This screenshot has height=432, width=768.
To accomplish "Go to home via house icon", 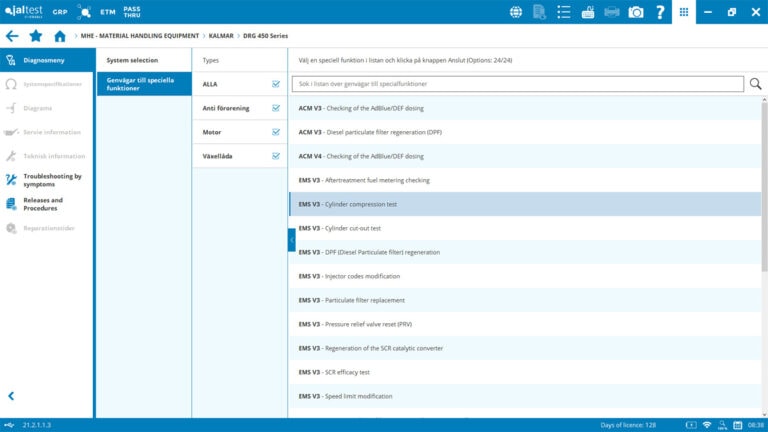I will tap(60, 36).
